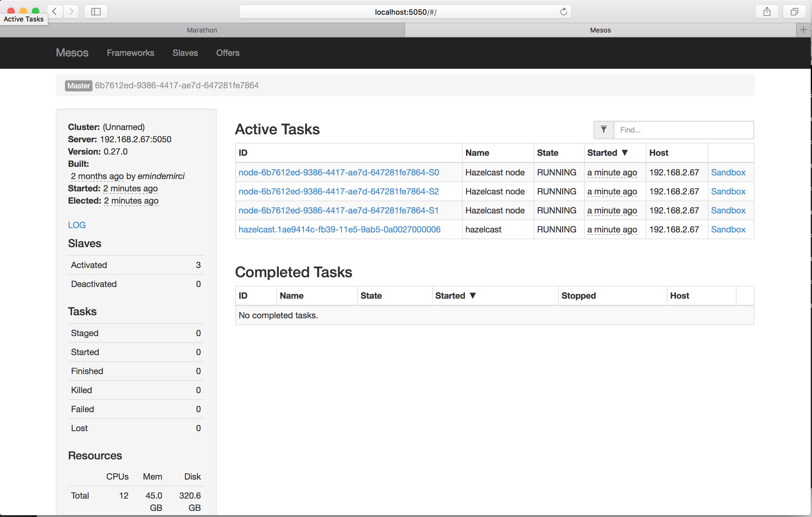
Task: Click the show all tabs icon
Action: [794, 12]
